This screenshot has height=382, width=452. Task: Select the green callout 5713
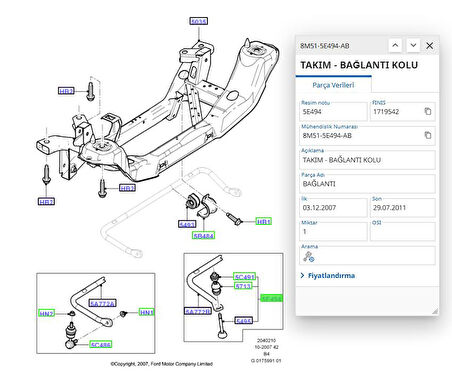click(x=243, y=286)
